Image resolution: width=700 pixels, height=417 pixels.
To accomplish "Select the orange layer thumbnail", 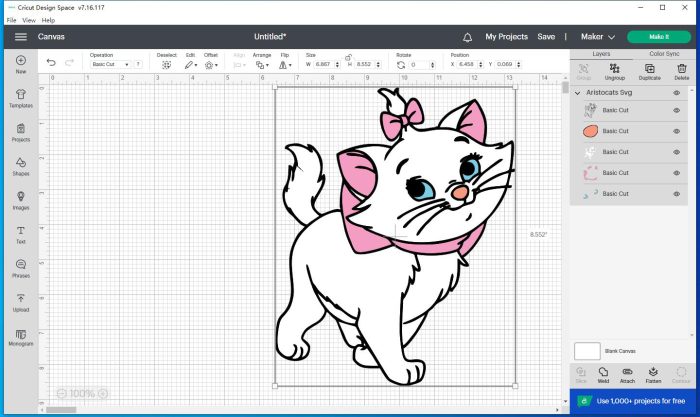I will tap(590, 131).
